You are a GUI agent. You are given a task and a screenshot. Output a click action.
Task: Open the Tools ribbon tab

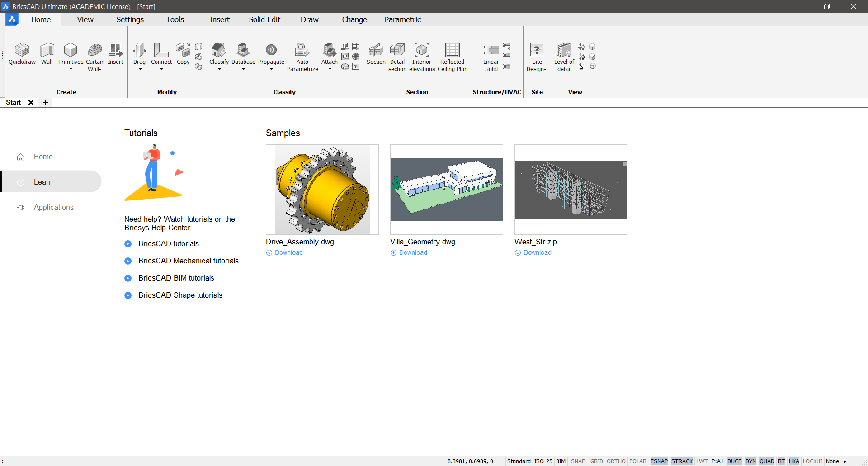click(x=175, y=19)
